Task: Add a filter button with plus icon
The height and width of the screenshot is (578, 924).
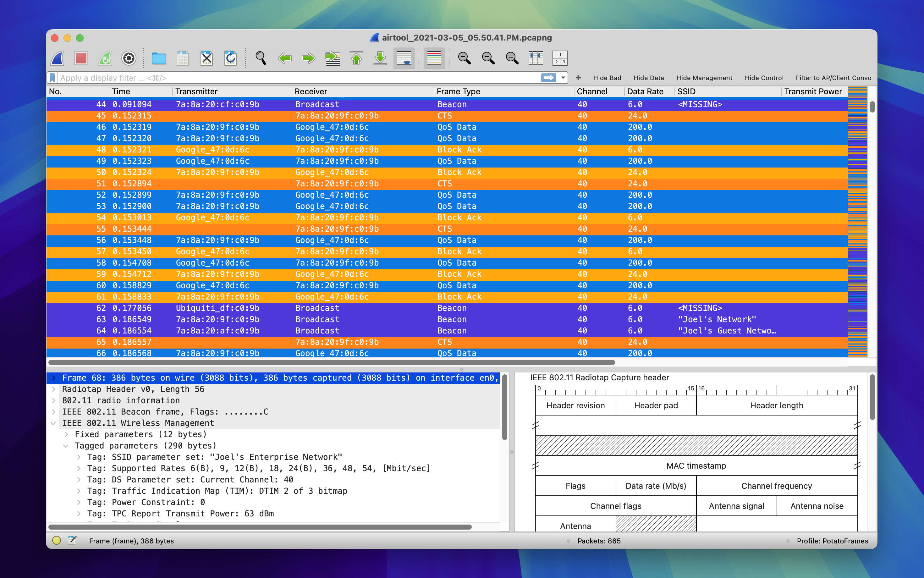Action: tap(578, 78)
